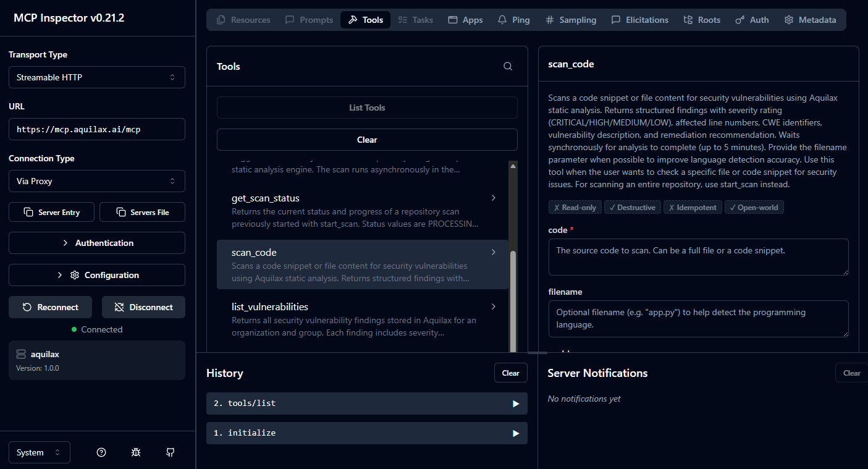Open the Transport Type dropdown
868x469 pixels.
(97, 77)
